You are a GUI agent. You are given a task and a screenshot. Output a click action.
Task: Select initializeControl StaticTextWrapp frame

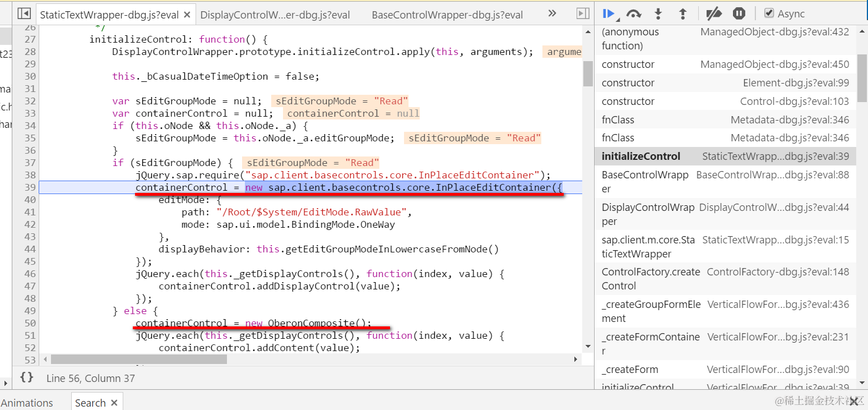pyautogui.click(x=725, y=156)
